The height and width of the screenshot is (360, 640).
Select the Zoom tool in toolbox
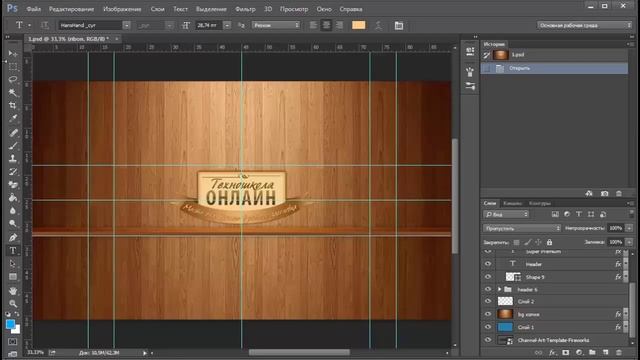coord(13,304)
